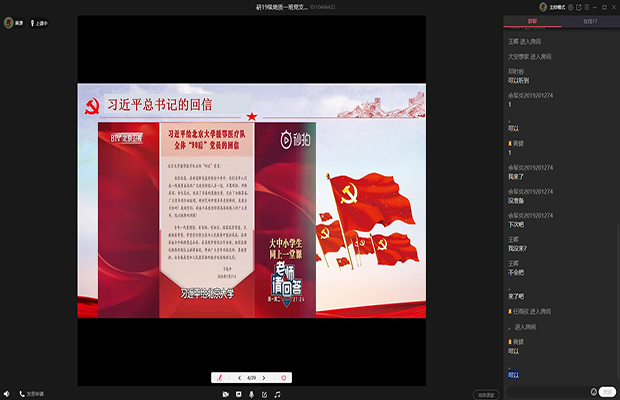Click the chat message input field

[545, 392]
